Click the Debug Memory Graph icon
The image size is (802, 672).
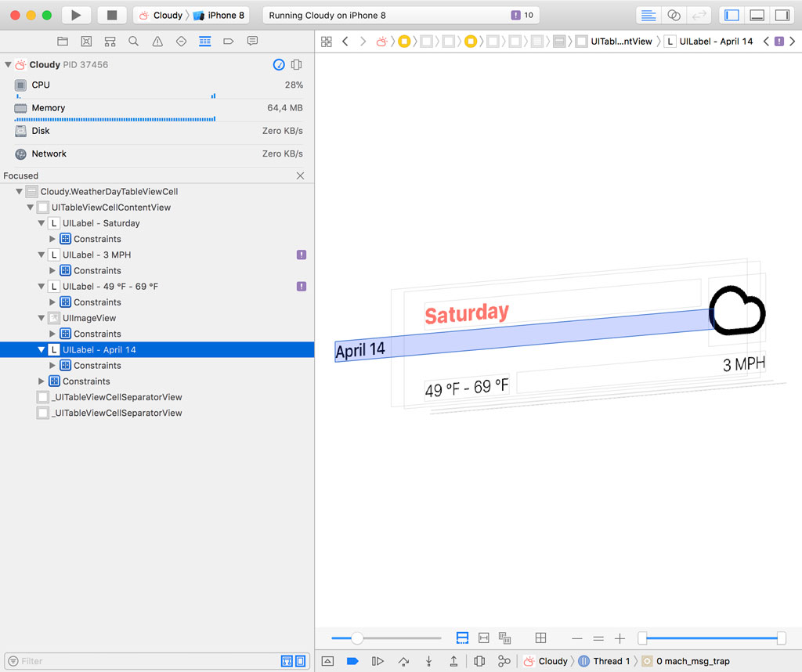[504, 661]
